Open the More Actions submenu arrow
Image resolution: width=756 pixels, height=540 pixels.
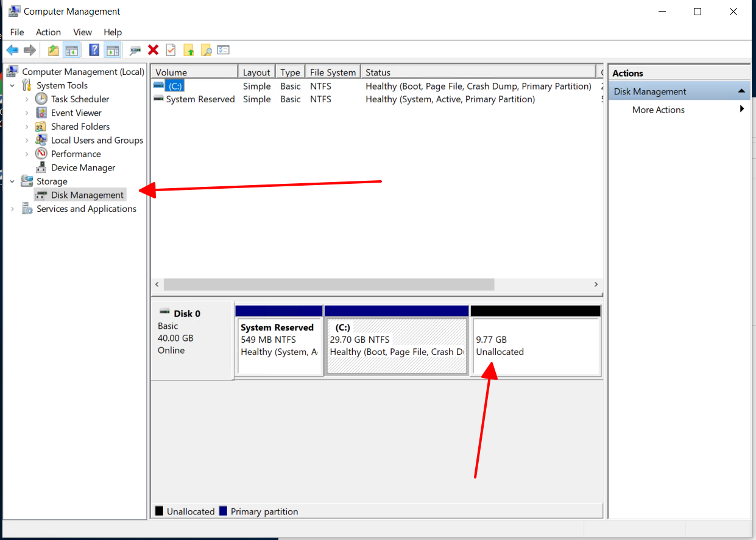742,110
